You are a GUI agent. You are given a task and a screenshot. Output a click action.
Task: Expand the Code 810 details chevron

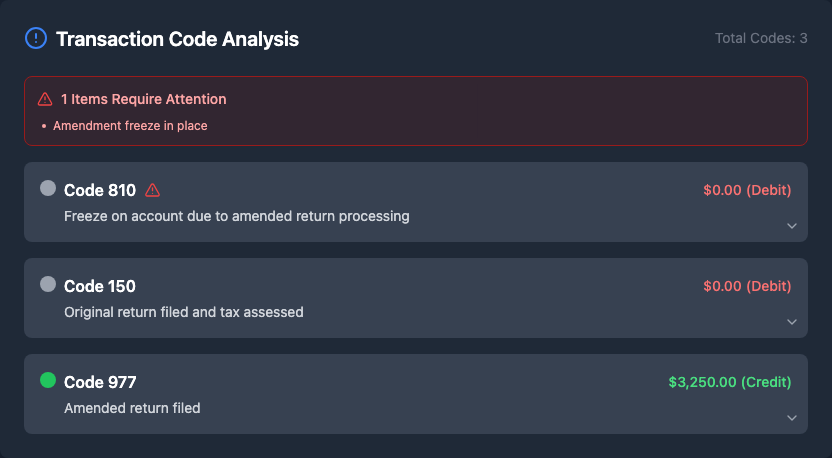791,226
